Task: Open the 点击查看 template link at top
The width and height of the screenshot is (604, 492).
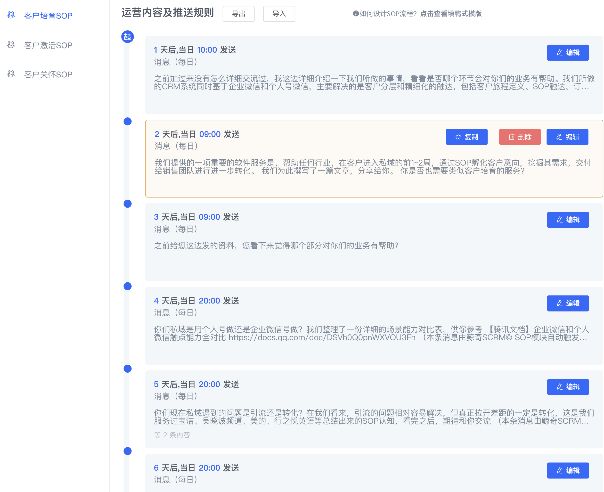Action: 451,14
